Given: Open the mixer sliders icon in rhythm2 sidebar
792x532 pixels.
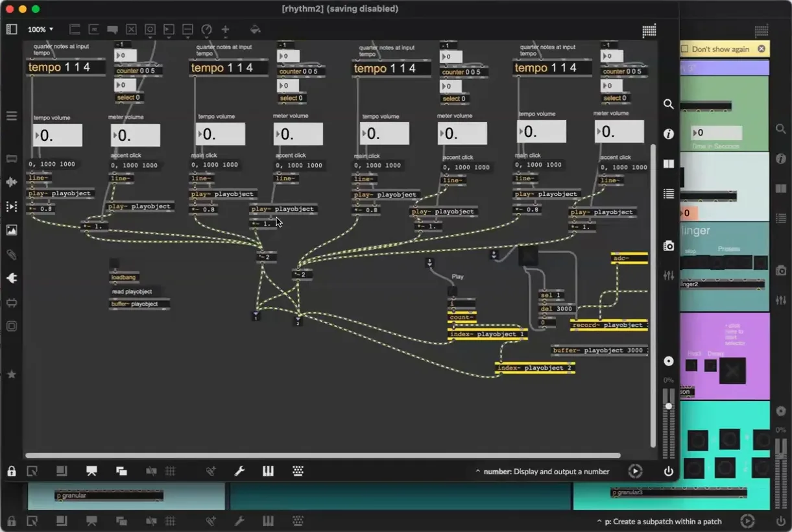Looking at the screenshot, I should [669, 276].
